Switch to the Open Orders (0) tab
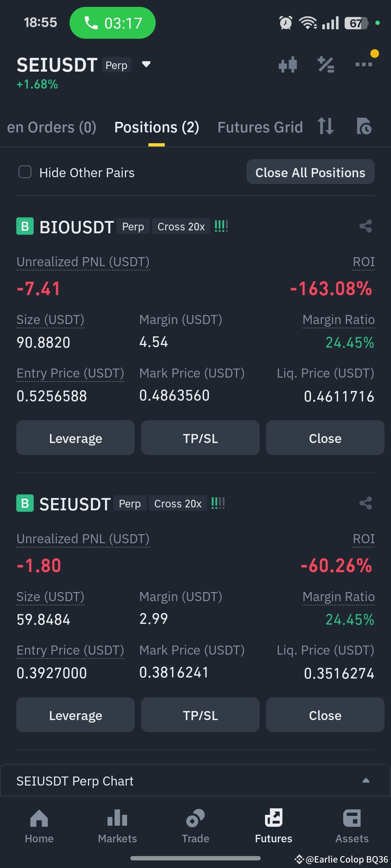Image resolution: width=391 pixels, height=868 pixels. click(x=51, y=127)
